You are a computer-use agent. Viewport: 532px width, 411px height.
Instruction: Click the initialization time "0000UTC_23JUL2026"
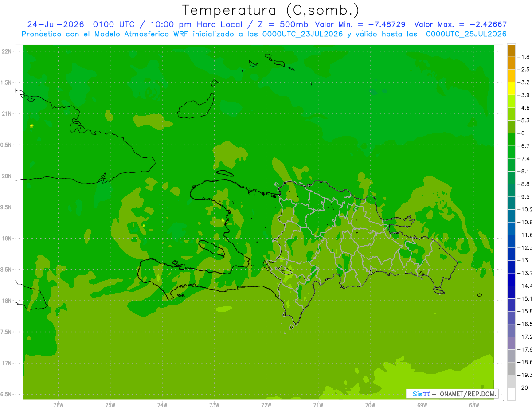pyautogui.click(x=303, y=34)
